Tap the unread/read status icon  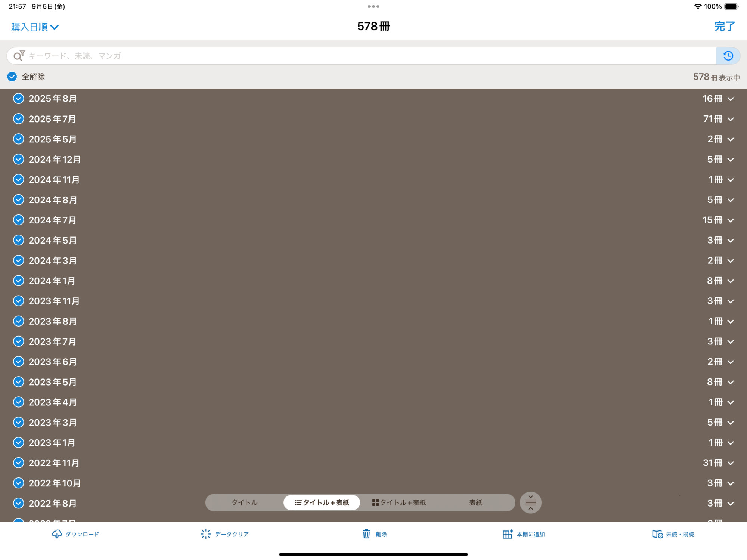coord(657,534)
